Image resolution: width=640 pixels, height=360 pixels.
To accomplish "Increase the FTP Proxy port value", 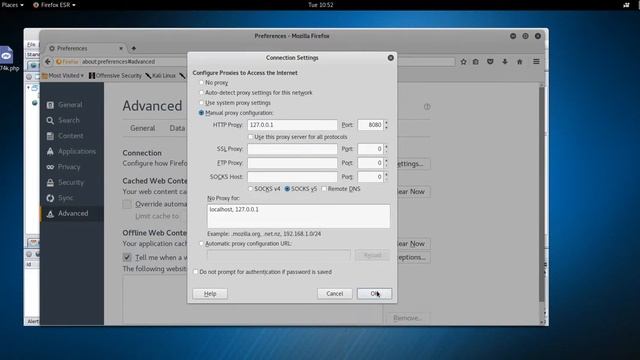I will 386,160.
